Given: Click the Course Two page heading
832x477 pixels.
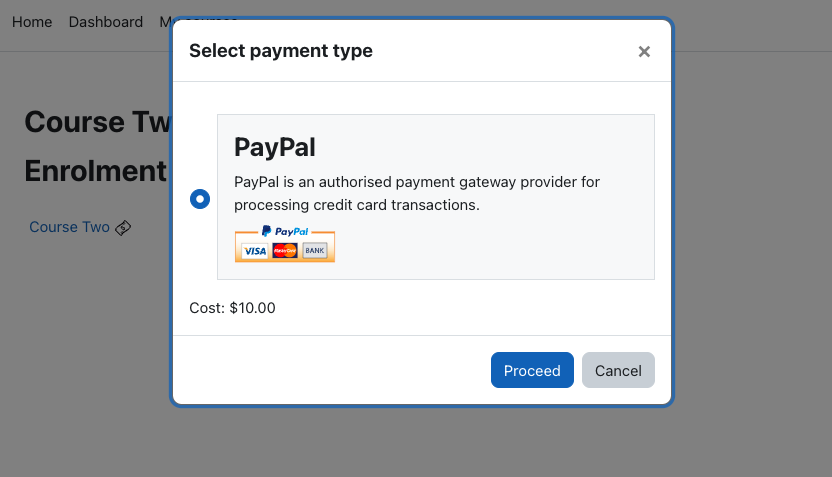Looking at the screenshot, I should [98, 122].
